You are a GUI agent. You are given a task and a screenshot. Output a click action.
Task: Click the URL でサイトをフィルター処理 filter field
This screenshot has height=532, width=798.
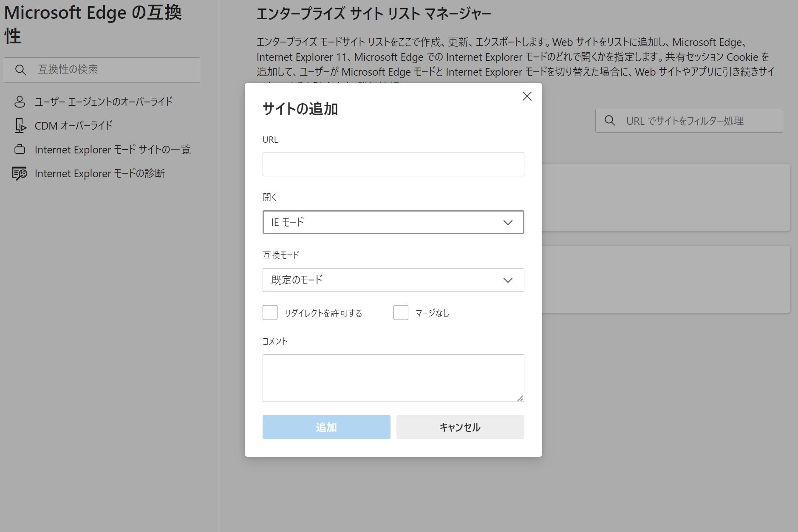(689, 121)
